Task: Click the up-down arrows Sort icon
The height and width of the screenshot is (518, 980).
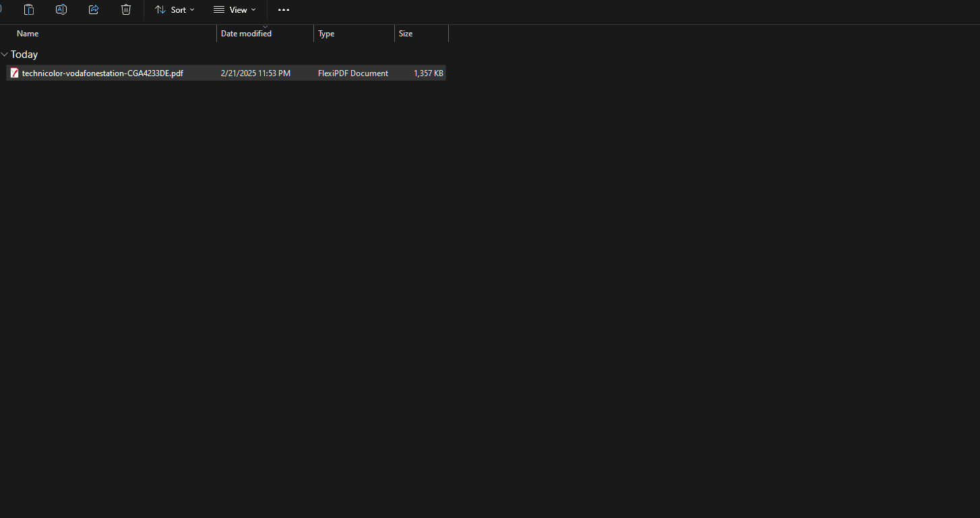Action: coord(160,10)
